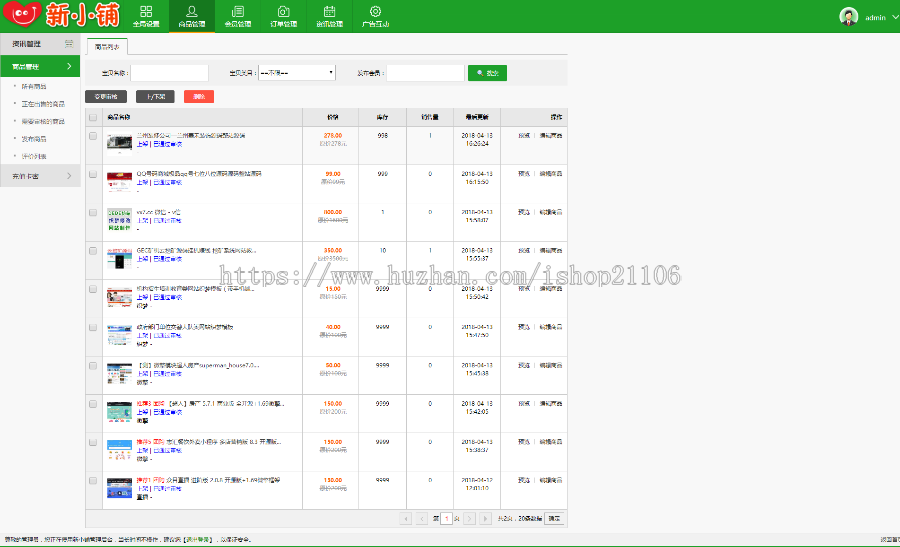Viewport: 900px width, 547px height.
Task: Click the 确定 button in pagination
Action: [x=554, y=518]
